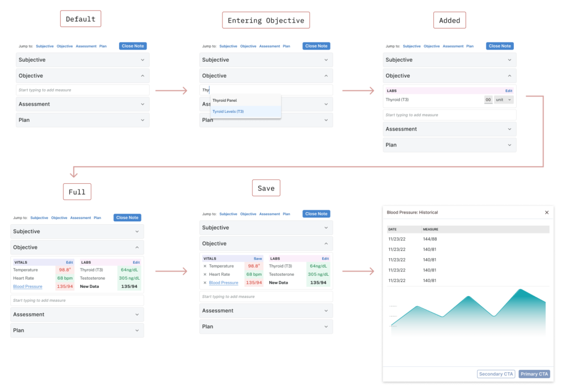
Task: Focus the add measure field in Default panel
Action: pyautogui.click(x=83, y=90)
